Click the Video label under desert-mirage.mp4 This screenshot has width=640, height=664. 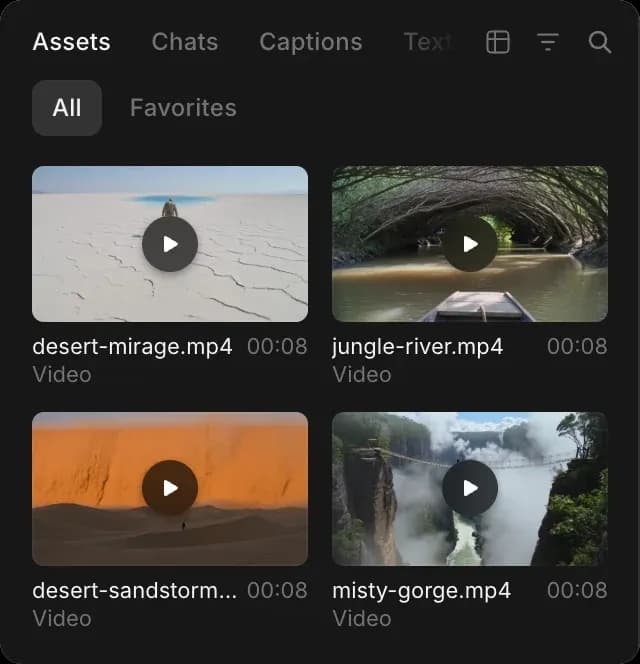point(62,375)
